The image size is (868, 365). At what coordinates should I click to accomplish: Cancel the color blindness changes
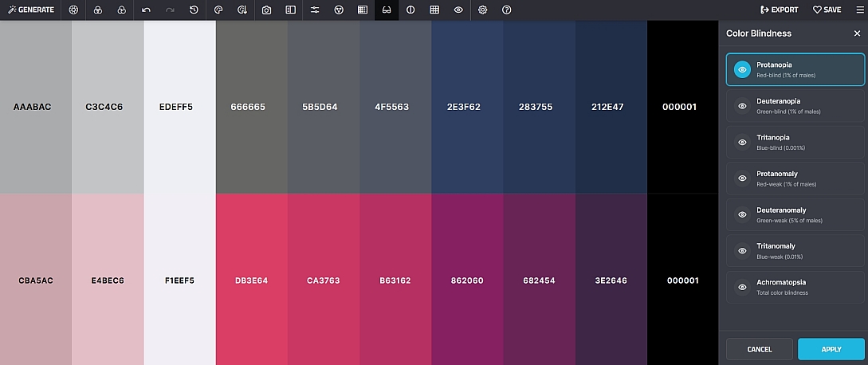(760, 350)
